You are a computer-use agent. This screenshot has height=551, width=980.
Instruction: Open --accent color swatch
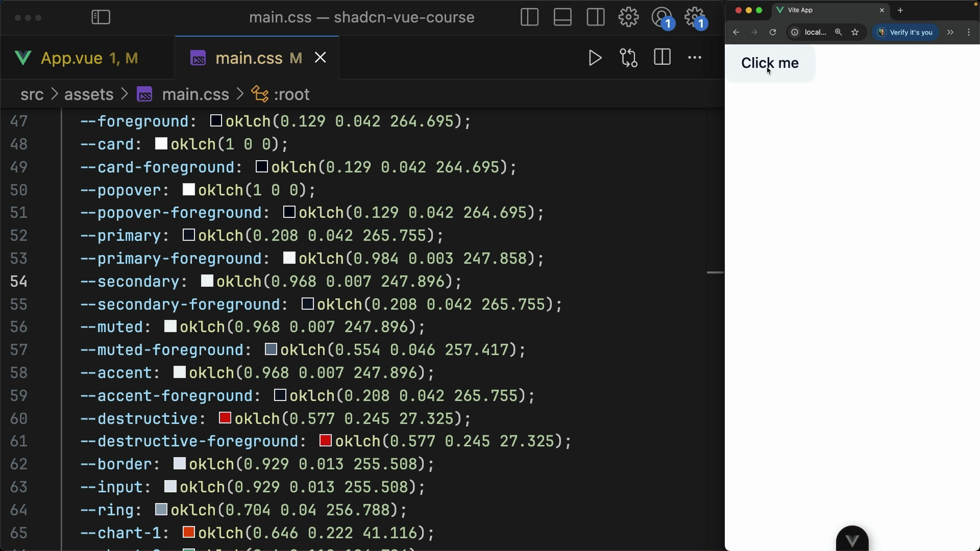click(x=179, y=372)
